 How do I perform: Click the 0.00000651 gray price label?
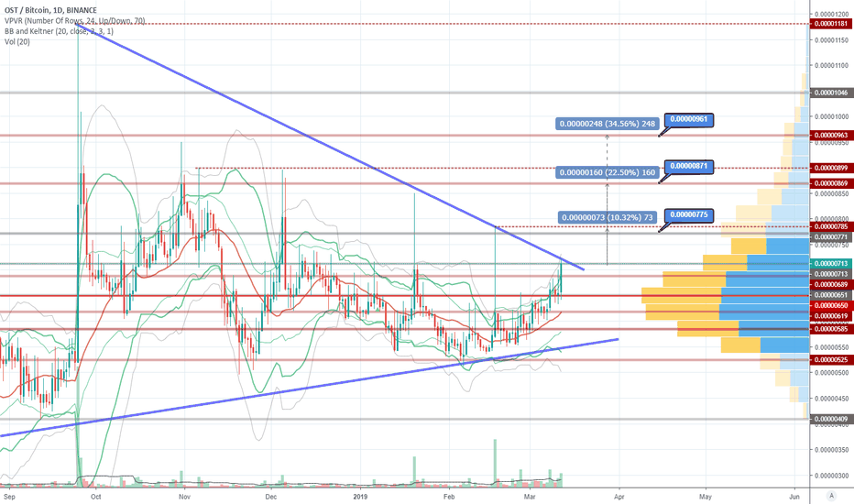[x=832, y=295]
